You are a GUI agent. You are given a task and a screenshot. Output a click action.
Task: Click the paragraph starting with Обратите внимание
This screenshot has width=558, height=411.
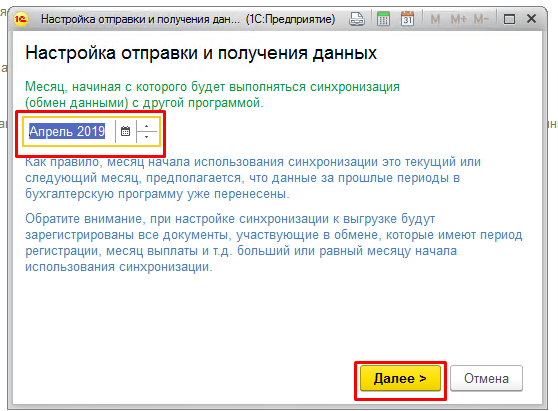coord(274,243)
